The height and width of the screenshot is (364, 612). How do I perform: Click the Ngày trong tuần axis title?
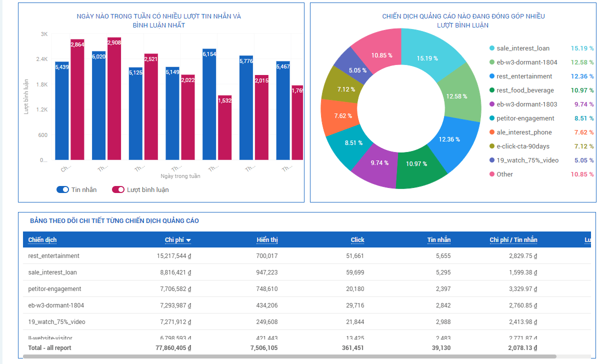tap(180, 176)
